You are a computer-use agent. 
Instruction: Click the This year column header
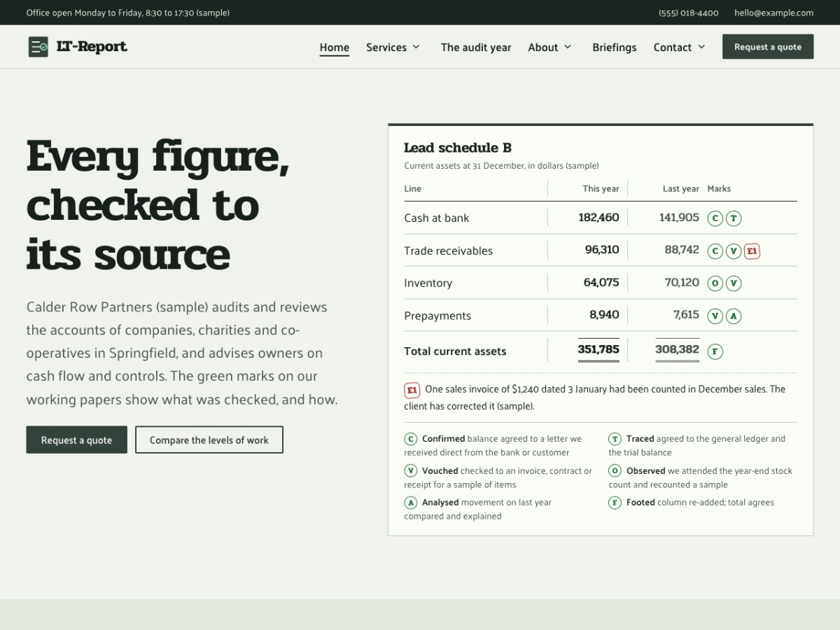click(601, 189)
